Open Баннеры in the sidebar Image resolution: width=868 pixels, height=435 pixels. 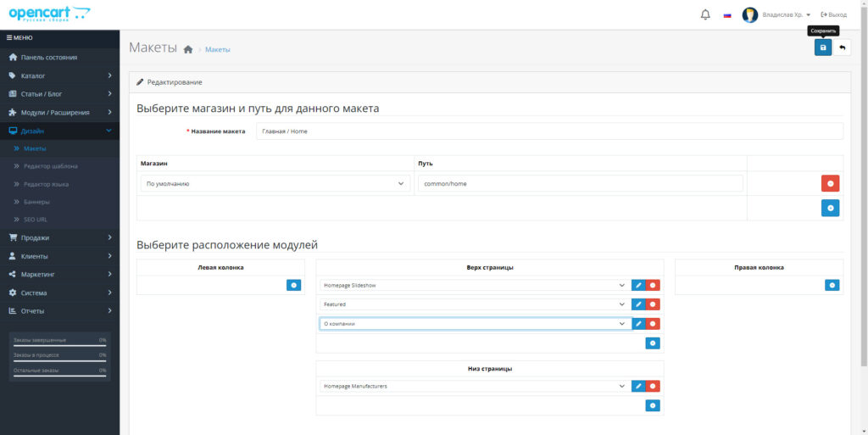pos(60,202)
